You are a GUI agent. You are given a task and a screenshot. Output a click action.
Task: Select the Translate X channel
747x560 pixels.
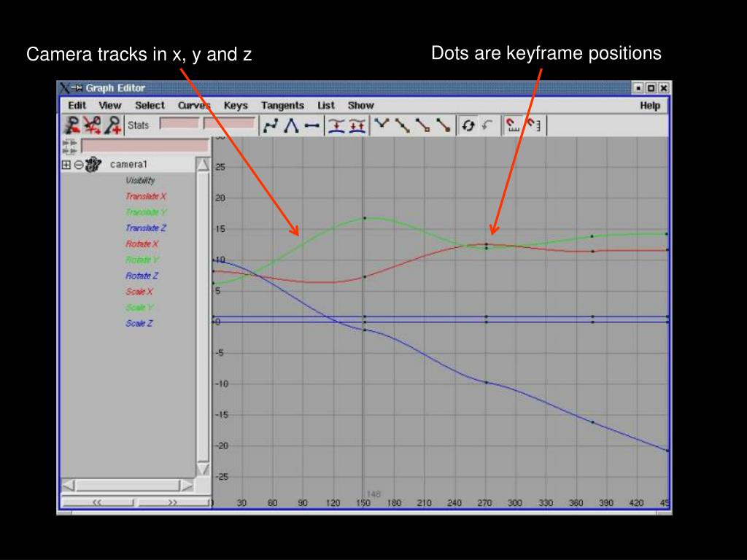pos(146,196)
